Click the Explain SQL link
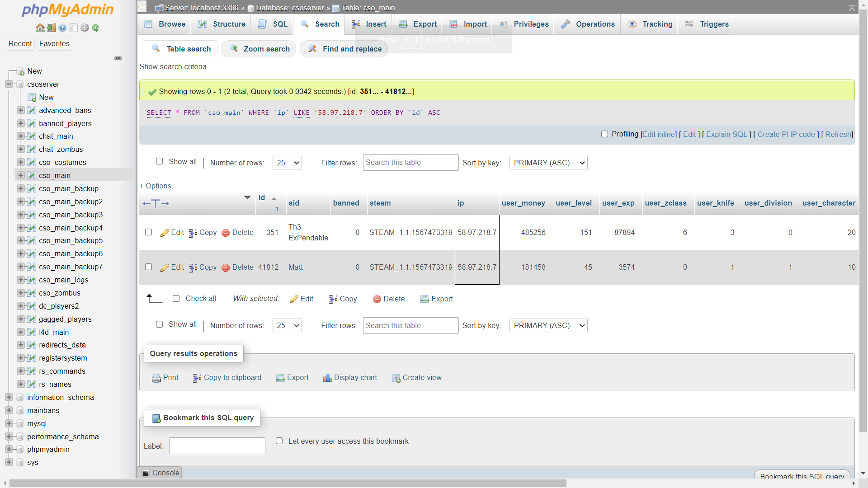The width and height of the screenshot is (868, 488). tap(726, 134)
